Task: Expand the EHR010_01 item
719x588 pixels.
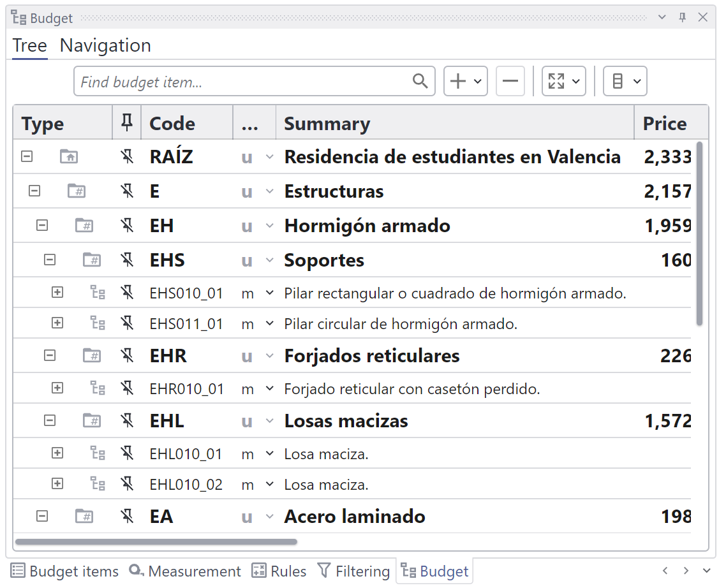Action: tap(57, 388)
